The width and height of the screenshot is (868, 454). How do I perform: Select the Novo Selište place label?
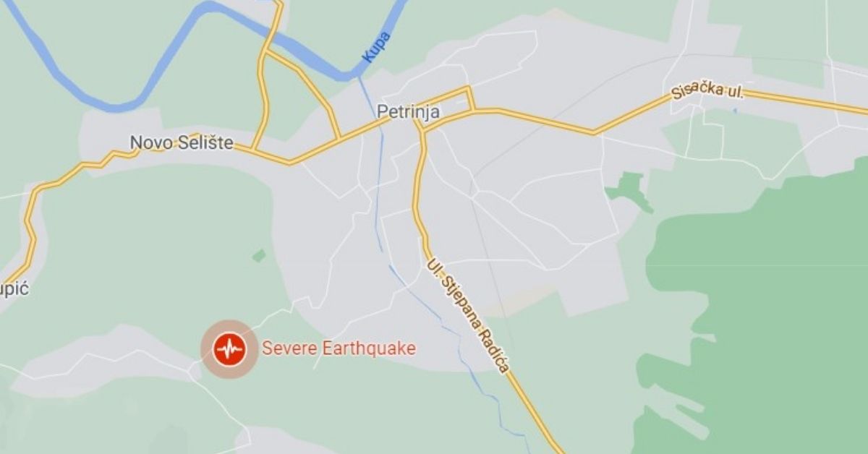[x=182, y=143]
